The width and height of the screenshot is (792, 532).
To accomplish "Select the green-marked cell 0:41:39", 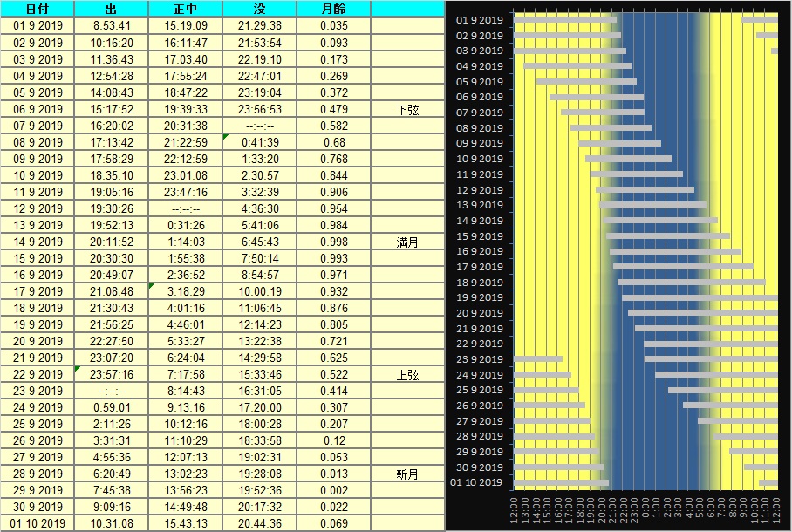I will [260, 142].
